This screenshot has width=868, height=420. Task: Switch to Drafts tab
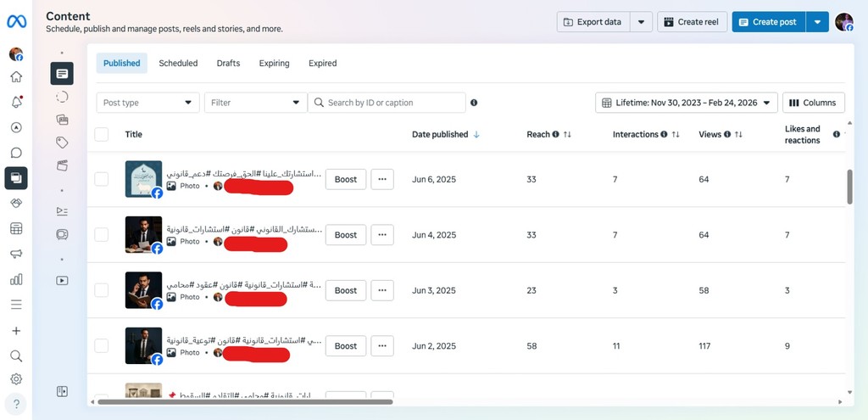click(228, 63)
